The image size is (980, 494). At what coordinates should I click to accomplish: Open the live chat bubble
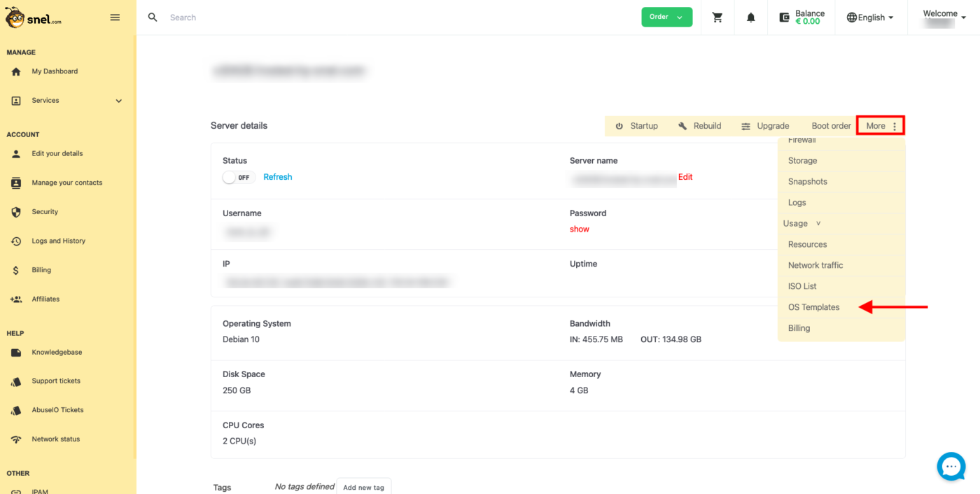tap(951, 466)
